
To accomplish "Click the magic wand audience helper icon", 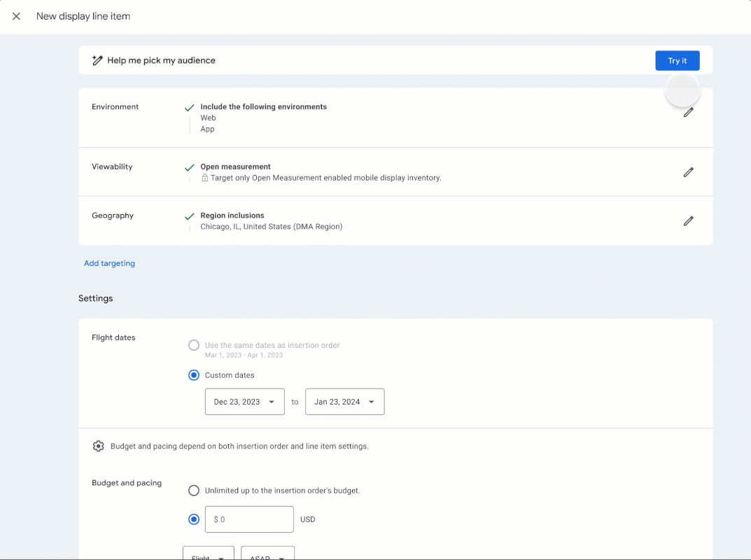I will [x=97, y=60].
